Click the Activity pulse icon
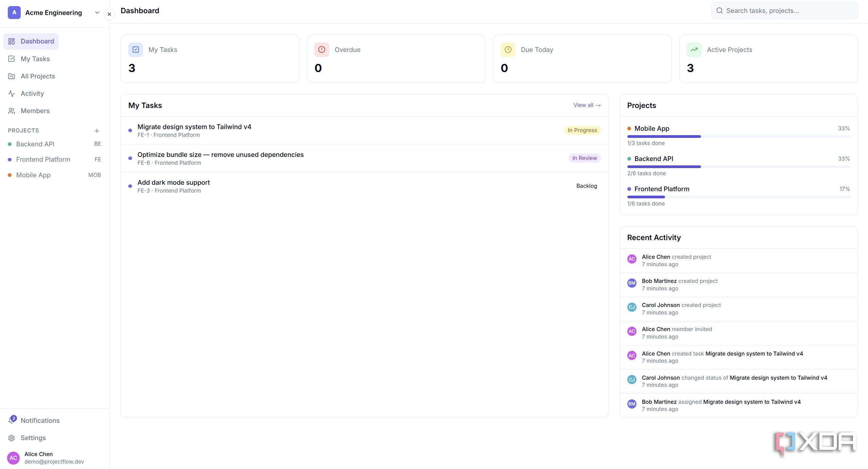This screenshot has height=469, width=868. point(12,93)
